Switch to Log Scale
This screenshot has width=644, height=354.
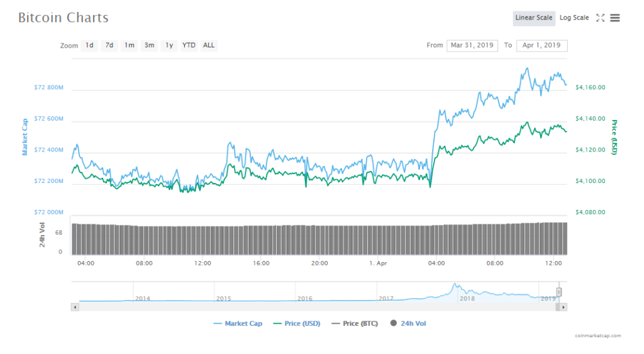click(574, 18)
